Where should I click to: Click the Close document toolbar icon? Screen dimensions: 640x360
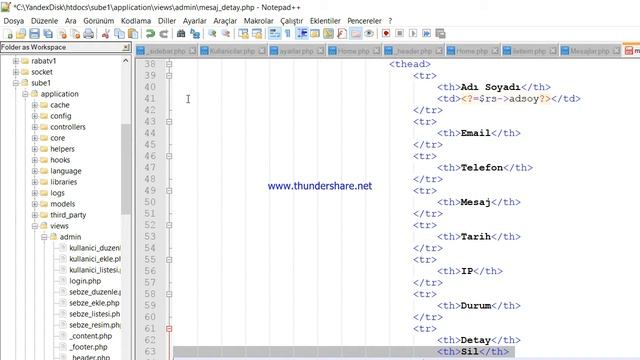click(x=62, y=34)
